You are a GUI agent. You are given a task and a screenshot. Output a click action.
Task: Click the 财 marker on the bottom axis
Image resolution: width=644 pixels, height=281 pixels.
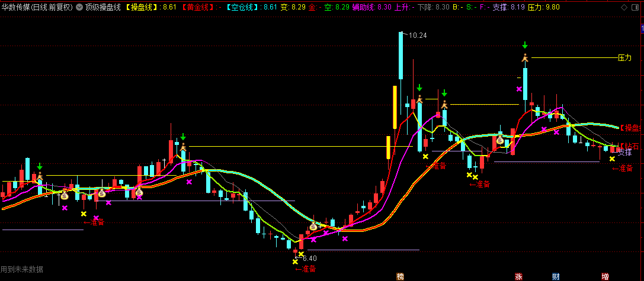pyautogui.click(x=556, y=276)
